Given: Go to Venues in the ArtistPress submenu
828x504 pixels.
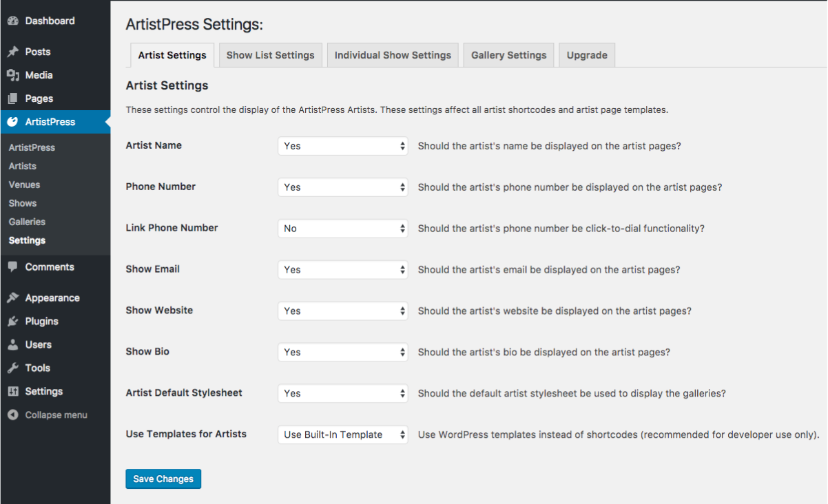Looking at the screenshot, I should [x=25, y=185].
